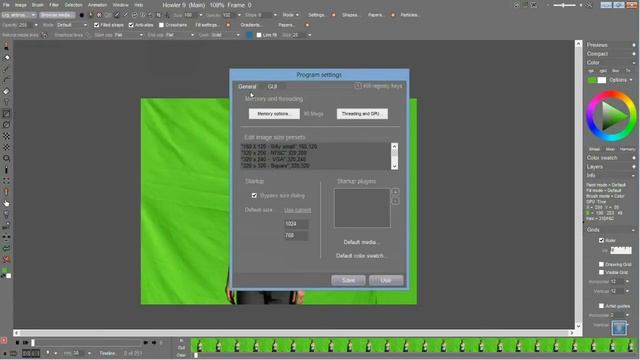Click the blue color swatch in toolbar
The height and width of the screenshot is (360, 640).
click(249, 35)
